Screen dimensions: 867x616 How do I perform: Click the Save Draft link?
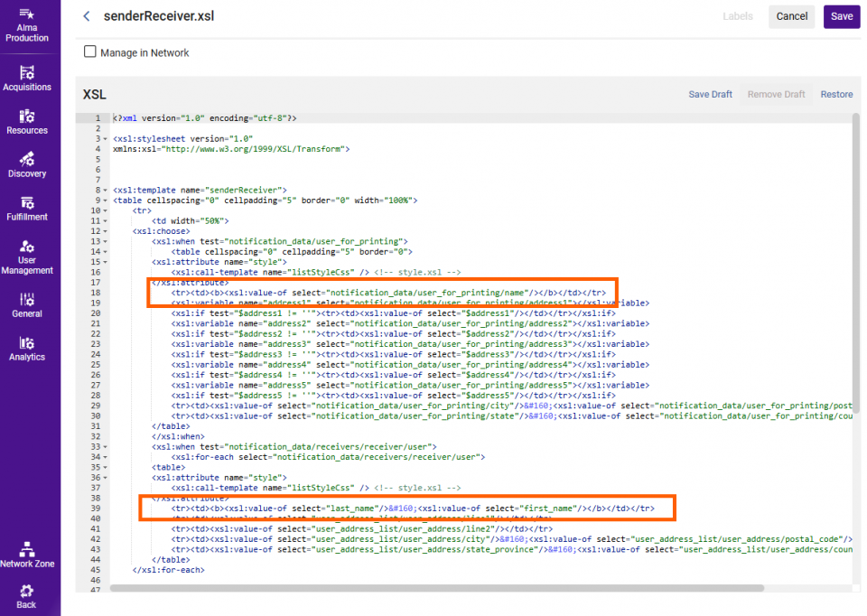click(710, 95)
